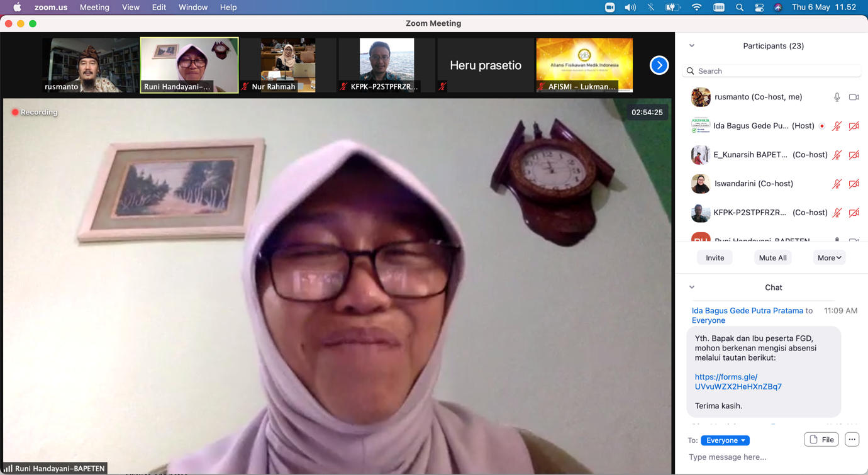
Task: Toggle KFPK-P2STPFRZR video off icon in list
Action: tap(854, 213)
